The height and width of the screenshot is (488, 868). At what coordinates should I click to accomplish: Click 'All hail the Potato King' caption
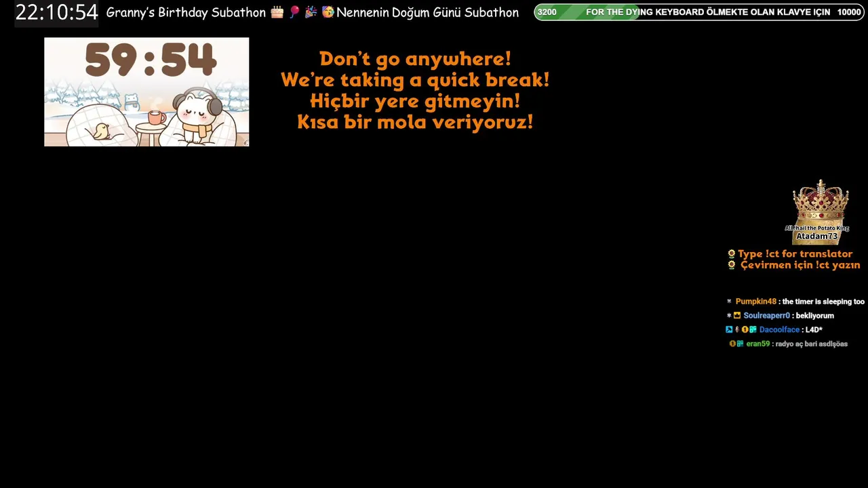point(816,228)
